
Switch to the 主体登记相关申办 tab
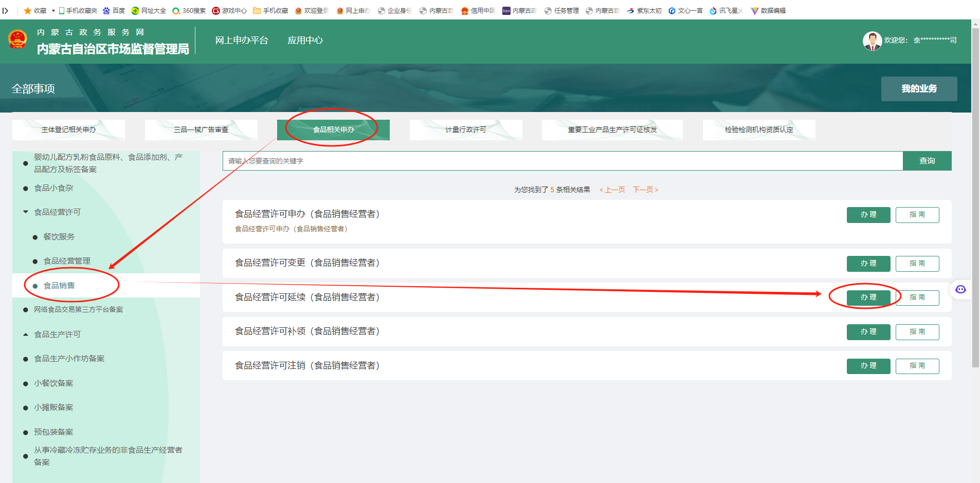point(68,129)
